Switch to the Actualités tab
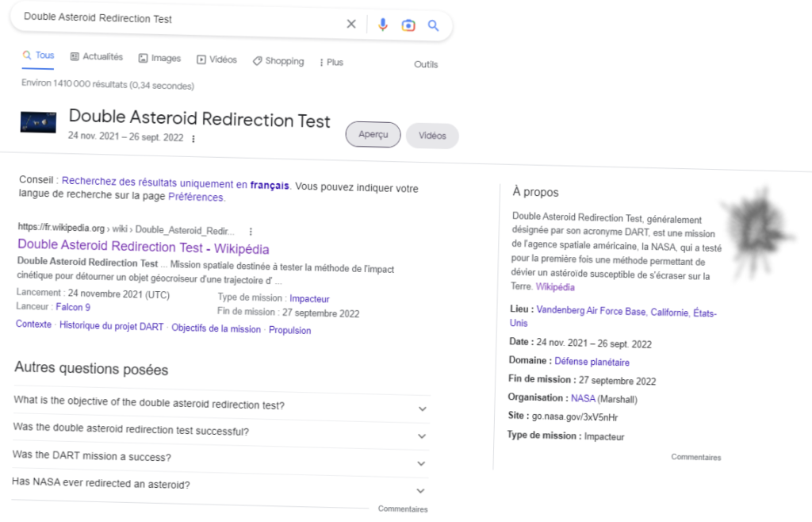 [97, 56]
